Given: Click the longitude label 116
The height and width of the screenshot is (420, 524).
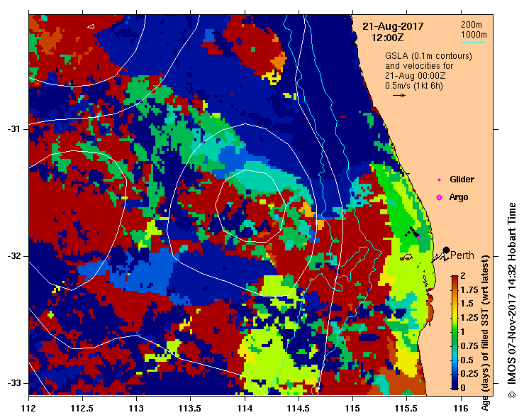Looking at the screenshot, I should (x=461, y=409).
